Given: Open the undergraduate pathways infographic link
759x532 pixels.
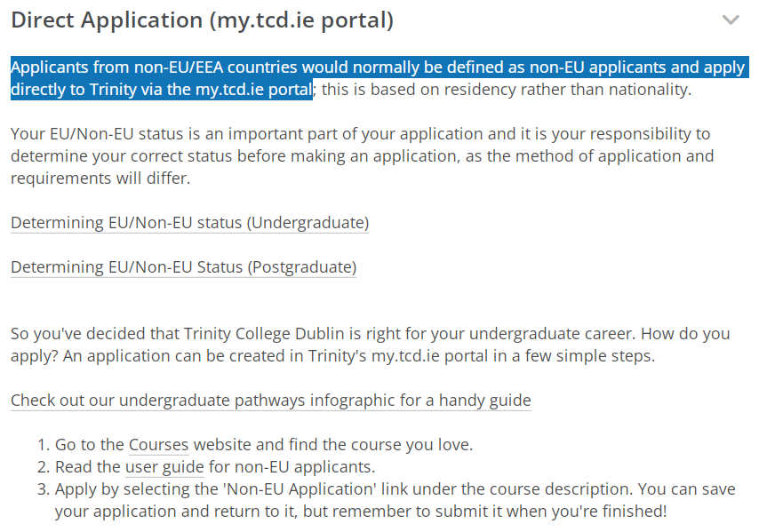Looking at the screenshot, I should (270, 401).
